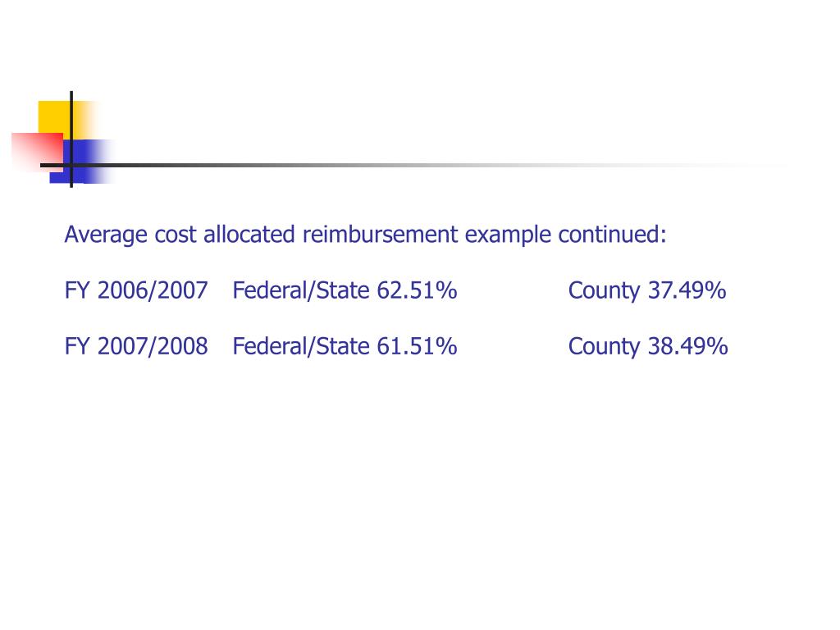Click the vertical black line of logo
The height and width of the screenshot is (630, 840).
pyautogui.click(x=71, y=139)
